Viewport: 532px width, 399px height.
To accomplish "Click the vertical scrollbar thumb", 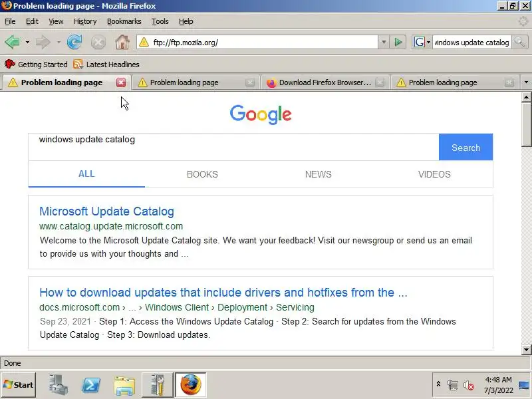I will click(x=526, y=124).
